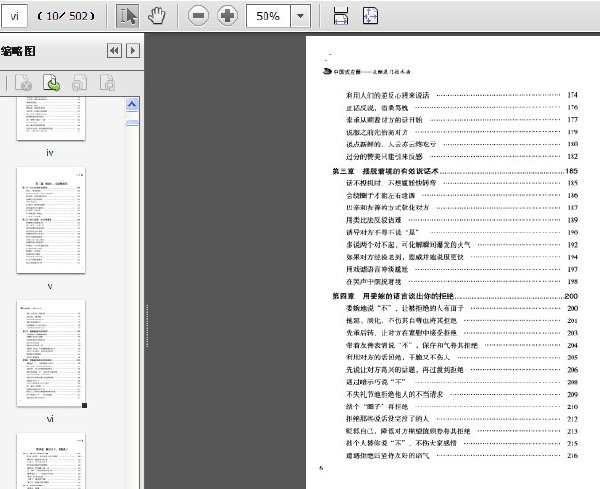Click line '委婉地说“不”，让被拒绝的人有面子'

[404, 308]
